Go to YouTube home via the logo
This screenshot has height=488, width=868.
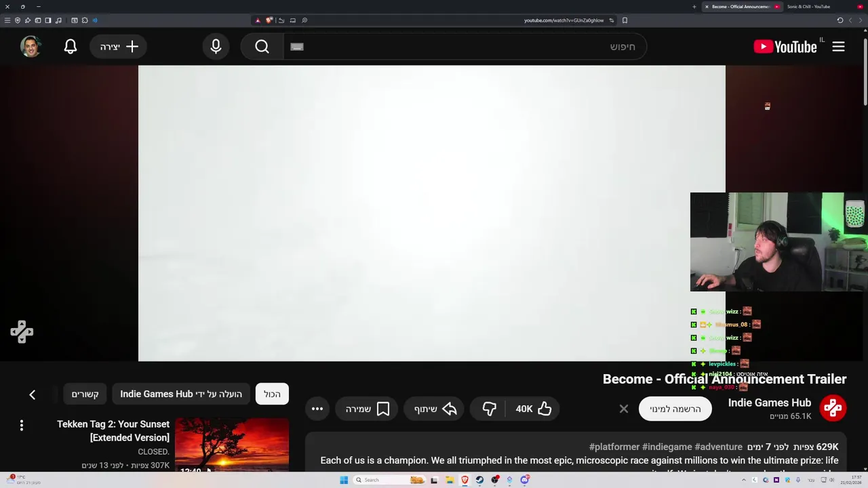[x=785, y=47]
